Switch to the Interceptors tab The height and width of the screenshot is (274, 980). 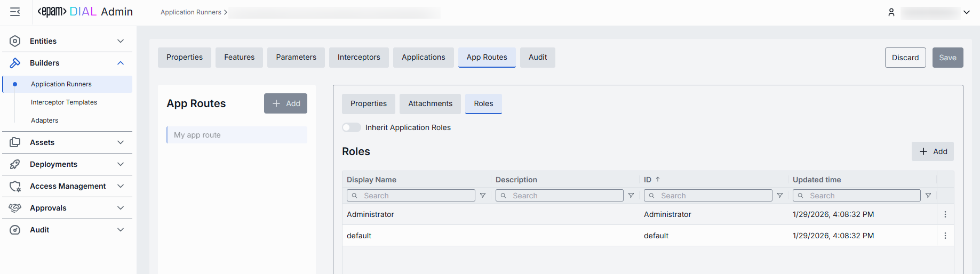click(358, 58)
